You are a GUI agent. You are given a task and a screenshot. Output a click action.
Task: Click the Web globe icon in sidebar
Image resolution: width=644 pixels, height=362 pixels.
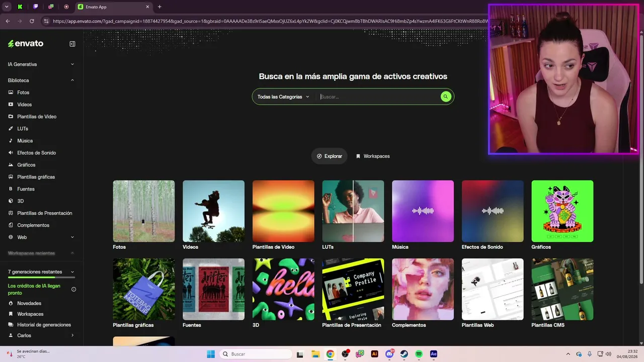tap(11, 237)
